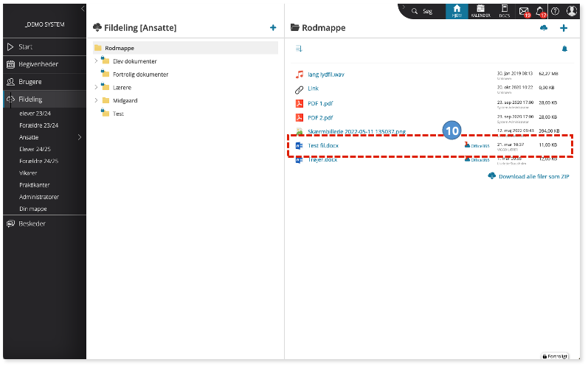Viewport: 588px width, 368px height.
Task: Click the PDF icon of PDF 1.pdf
Action: [299, 103]
